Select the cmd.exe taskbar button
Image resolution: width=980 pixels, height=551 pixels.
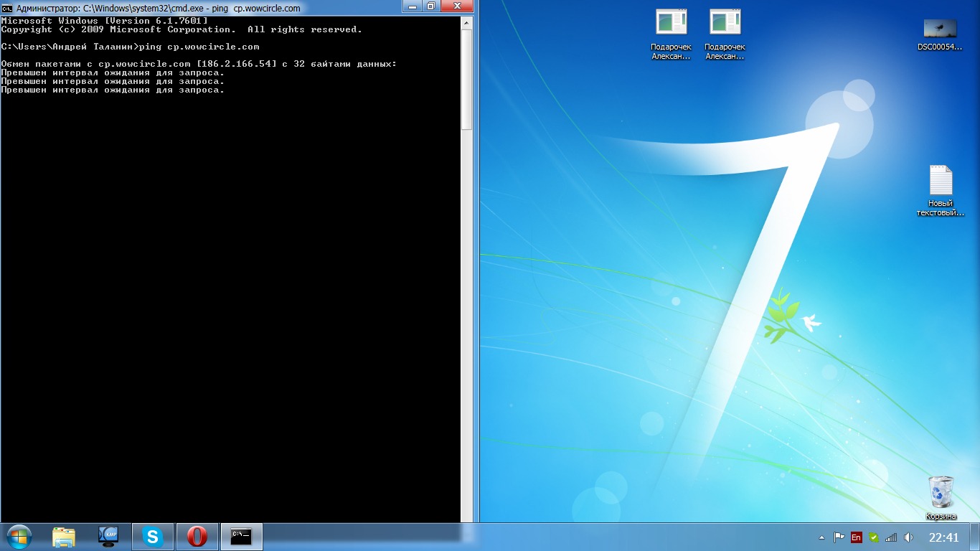[x=242, y=536]
